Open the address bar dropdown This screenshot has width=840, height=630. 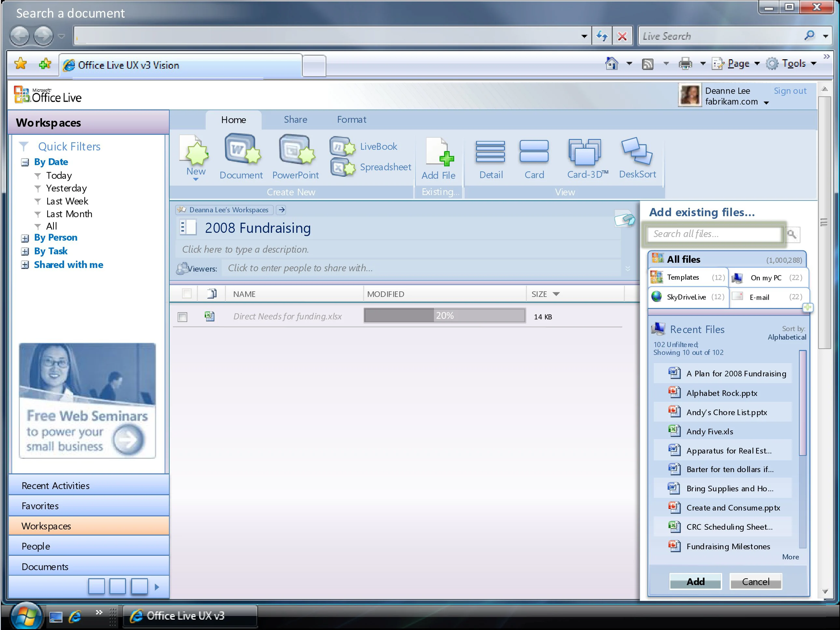[584, 36]
